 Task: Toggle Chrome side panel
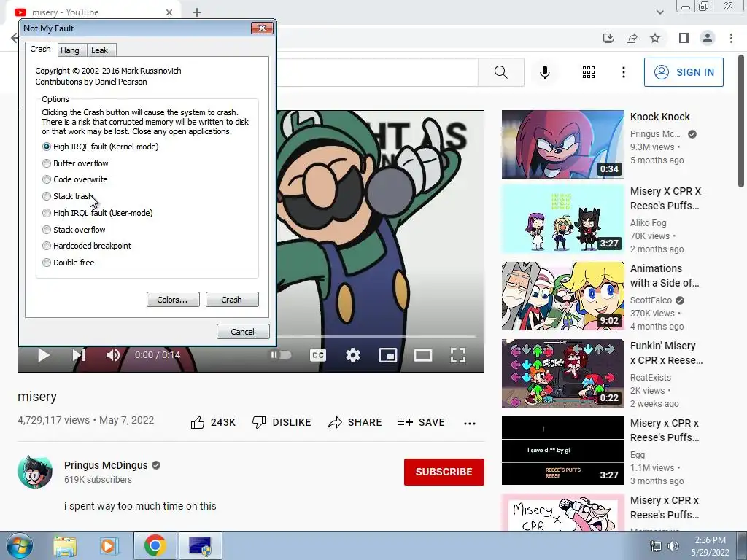click(684, 38)
